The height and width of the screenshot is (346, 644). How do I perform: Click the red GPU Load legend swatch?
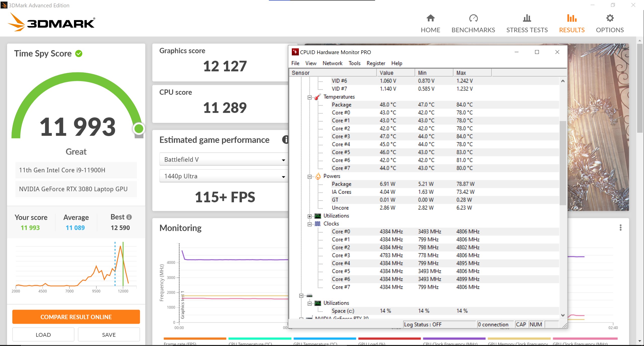(x=389, y=338)
